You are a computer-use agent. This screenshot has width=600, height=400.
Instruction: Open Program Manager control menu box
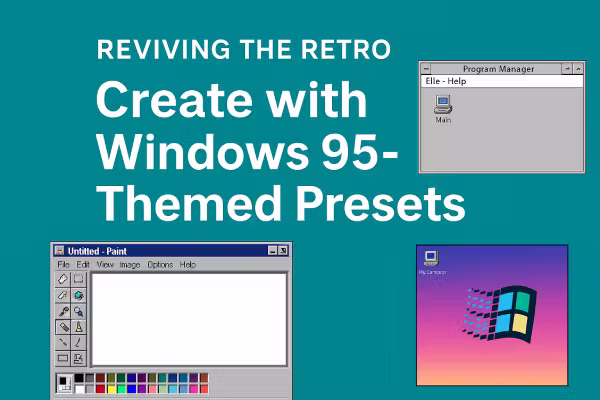point(426,69)
